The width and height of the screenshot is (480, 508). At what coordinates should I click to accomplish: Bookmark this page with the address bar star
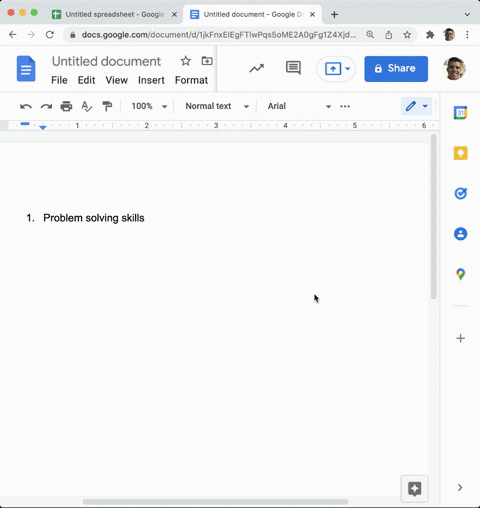point(407,35)
